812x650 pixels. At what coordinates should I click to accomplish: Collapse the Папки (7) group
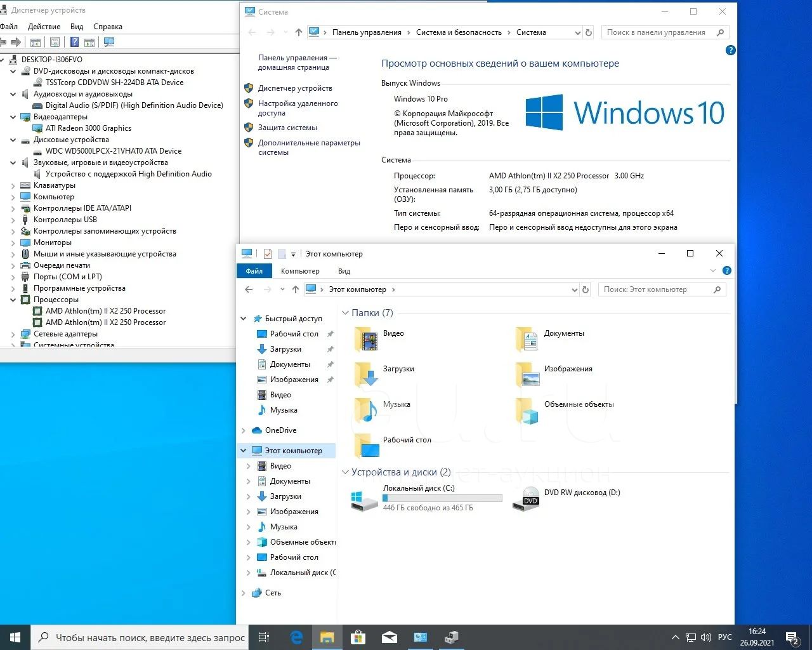[x=346, y=313]
